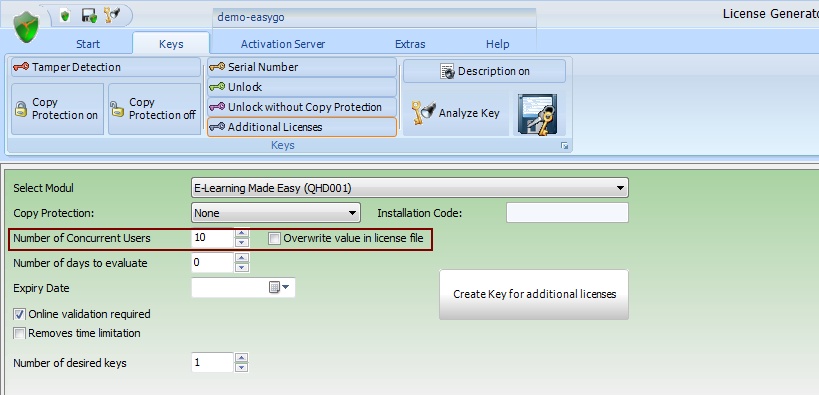Open the Help tab
Viewport: 819px width, 395px height.
[497, 44]
